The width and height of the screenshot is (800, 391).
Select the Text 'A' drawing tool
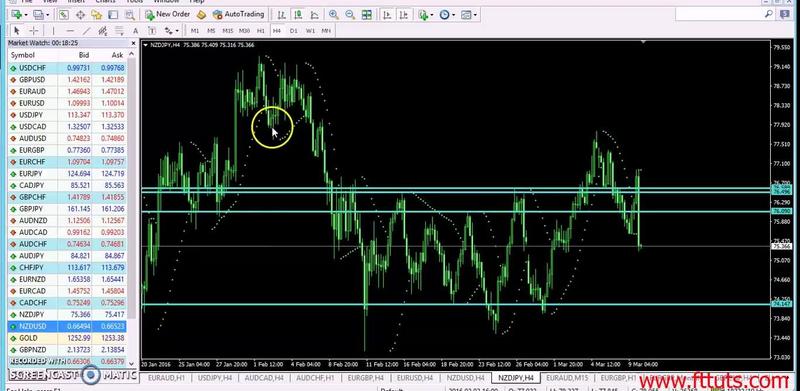[x=135, y=31]
